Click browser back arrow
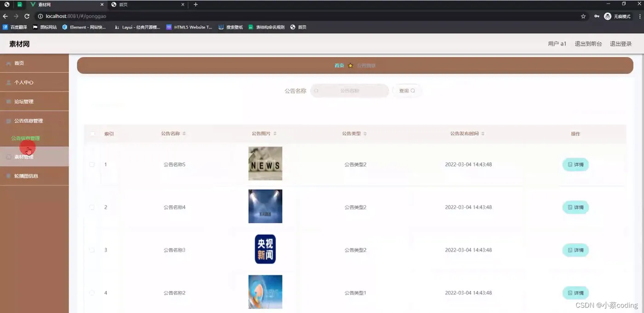 6,16
